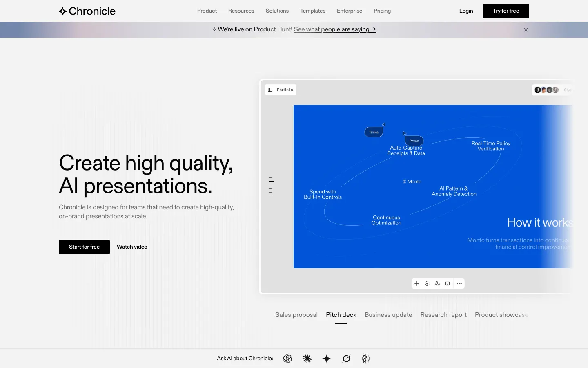Follow the 'See what people are saying' link
Image resolution: width=588 pixels, height=368 pixels.
334,29
